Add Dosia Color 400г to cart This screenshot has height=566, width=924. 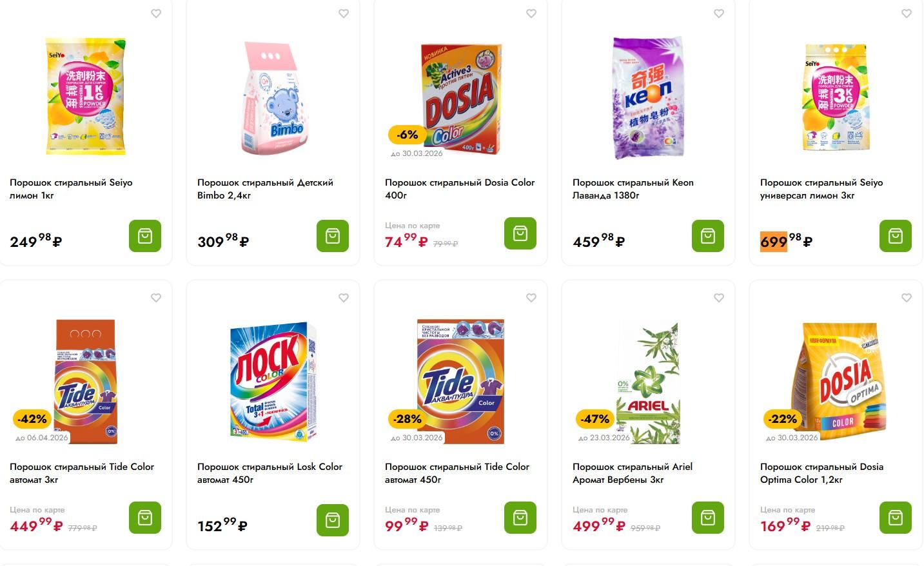click(x=520, y=233)
